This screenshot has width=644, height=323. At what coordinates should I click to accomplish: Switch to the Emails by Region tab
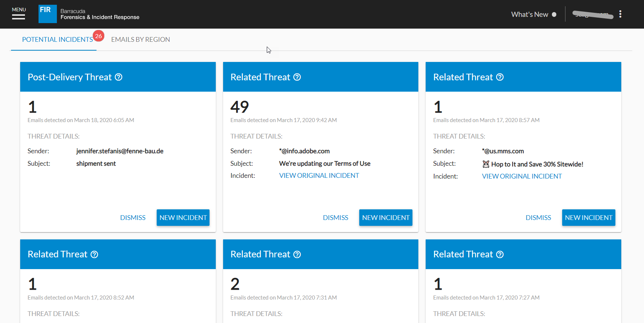[141, 40]
